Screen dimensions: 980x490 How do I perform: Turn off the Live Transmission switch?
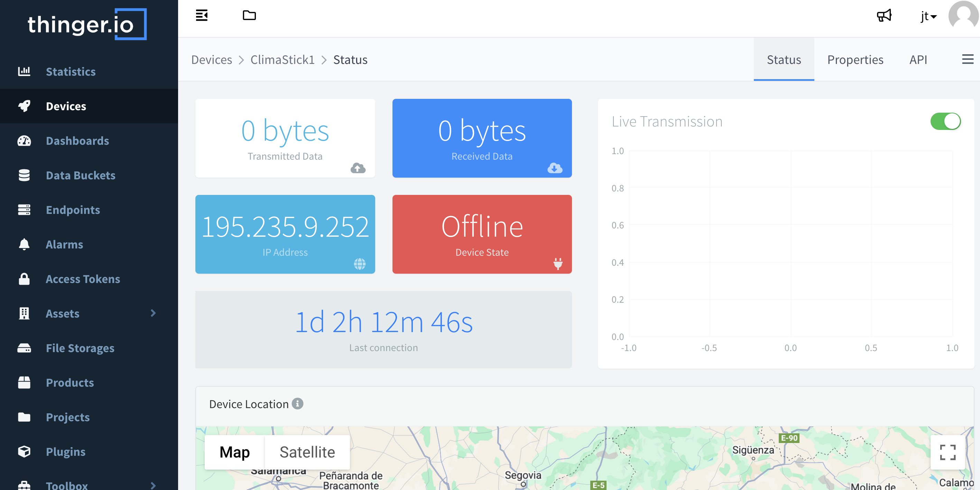(945, 122)
